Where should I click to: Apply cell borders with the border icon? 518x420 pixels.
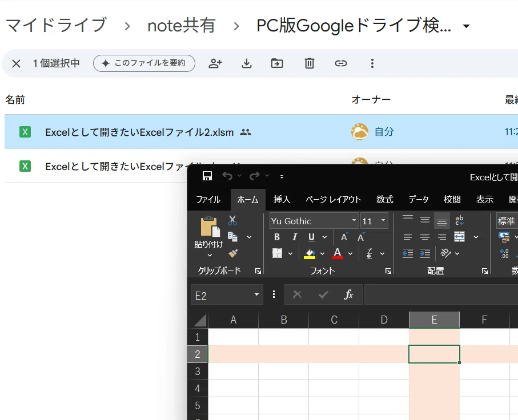coord(277,253)
